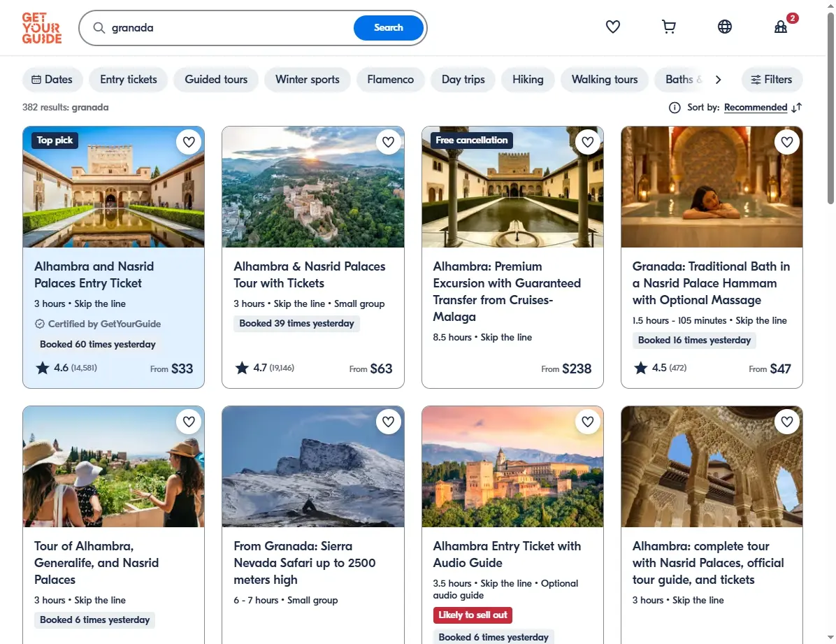Open Alhambra: complete tour title link
Screen dimensions: 836x644
(x=708, y=563)
